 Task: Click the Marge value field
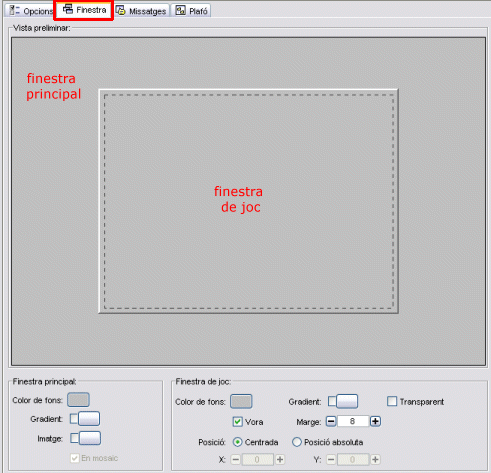tap(353, 421)
